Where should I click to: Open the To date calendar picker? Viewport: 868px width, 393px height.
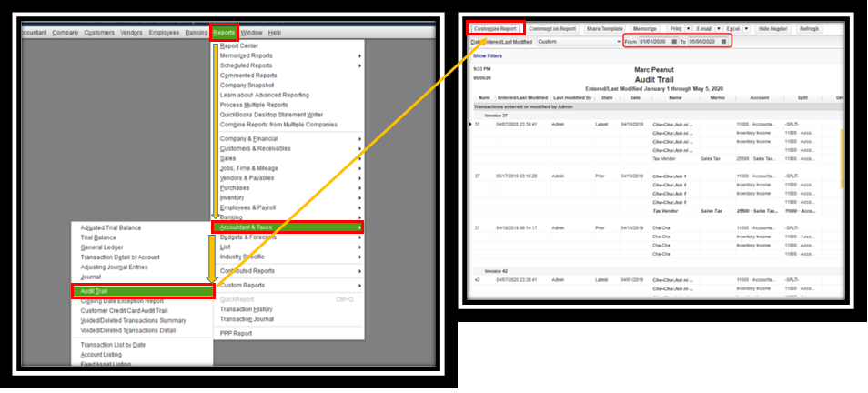tap(723, 42)
